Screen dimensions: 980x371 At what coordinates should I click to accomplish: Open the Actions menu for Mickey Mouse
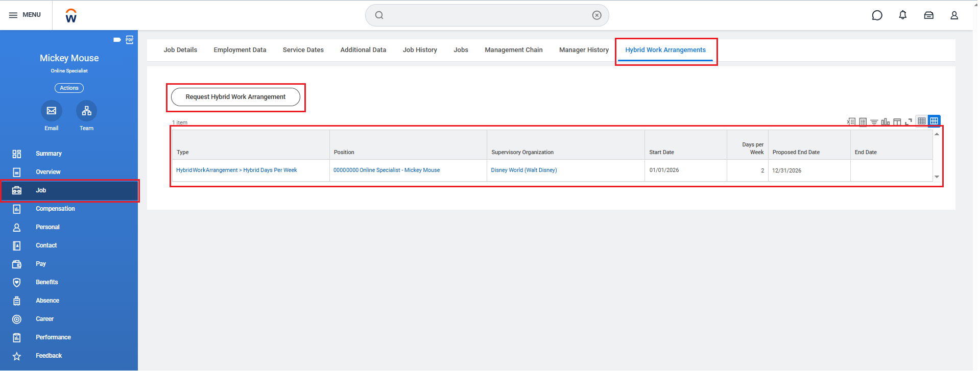click(69, 88)
